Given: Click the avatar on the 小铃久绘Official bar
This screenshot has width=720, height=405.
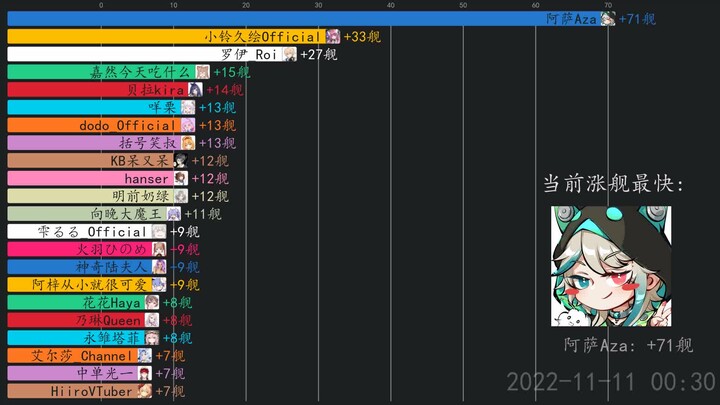Looking at the screenshot, I should tap(333, 36).
